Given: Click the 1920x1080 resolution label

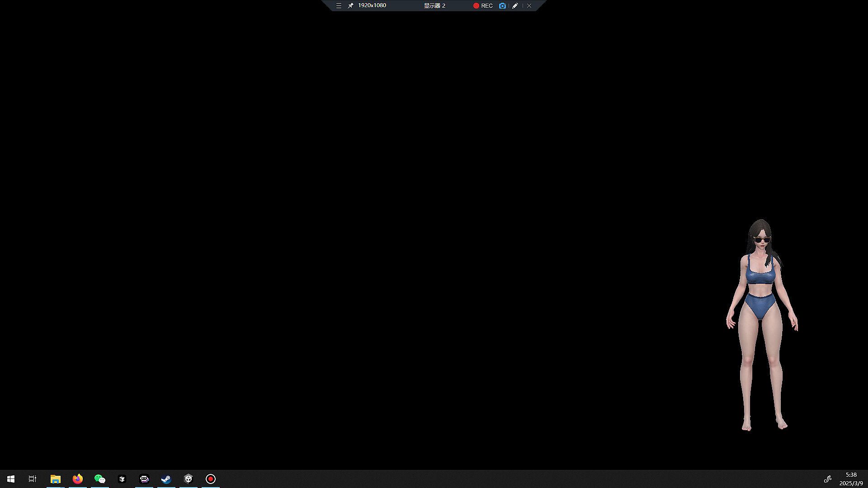Looking at the screenshot, I should pos(372,5).
